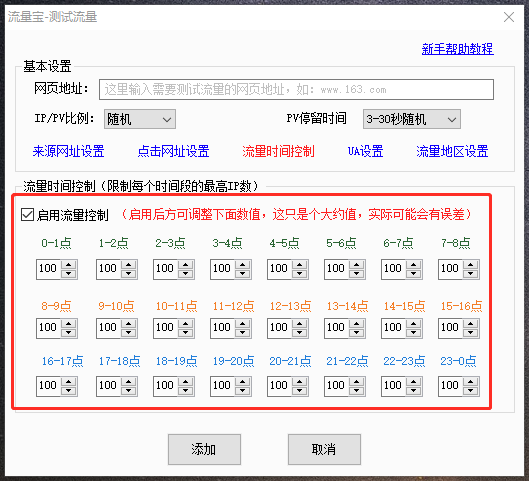
Task: Decrease the 3-4点 value with down arrow
Action: (243, 274)
